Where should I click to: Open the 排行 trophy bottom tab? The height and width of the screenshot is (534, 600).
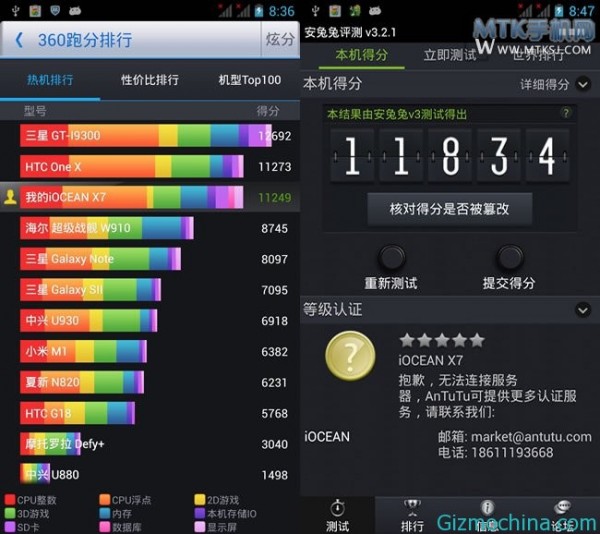412,515
